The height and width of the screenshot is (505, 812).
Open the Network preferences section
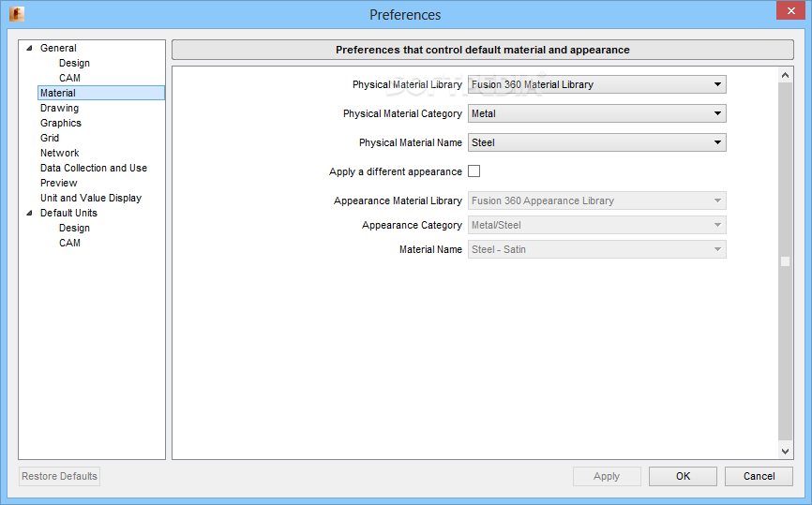pos(60,153)
